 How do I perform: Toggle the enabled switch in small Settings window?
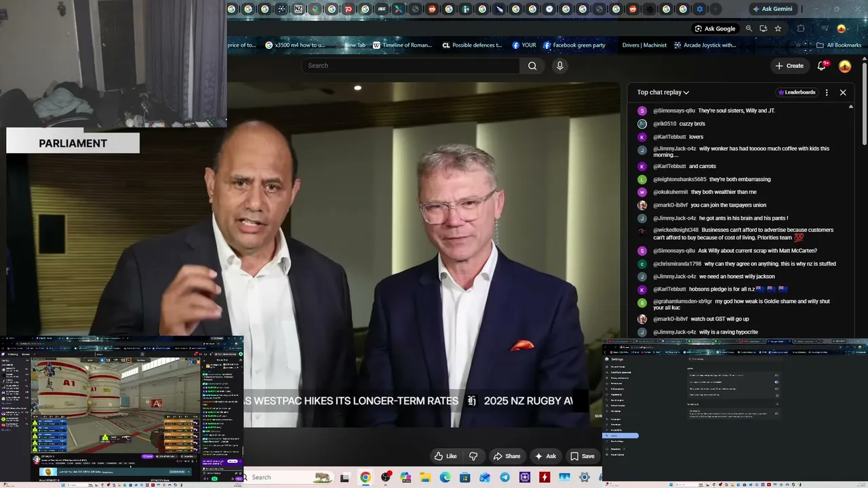point(776,382)
